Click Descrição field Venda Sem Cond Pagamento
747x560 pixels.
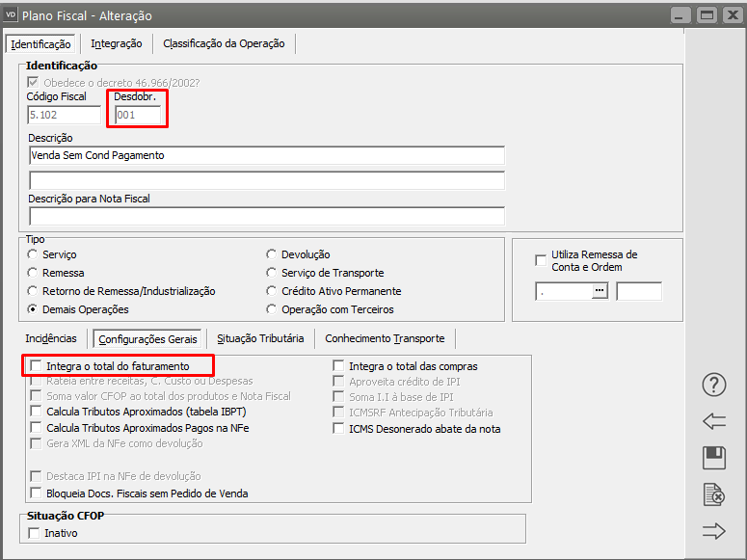pos(266,155)
